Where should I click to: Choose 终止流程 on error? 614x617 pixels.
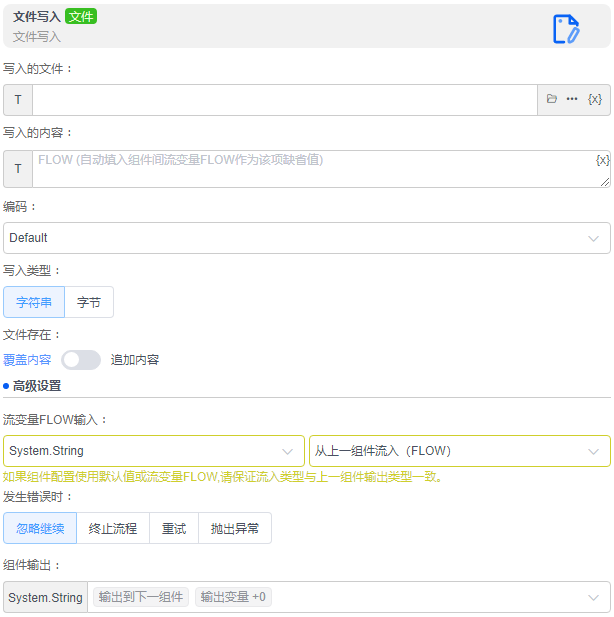coord(113,528)
